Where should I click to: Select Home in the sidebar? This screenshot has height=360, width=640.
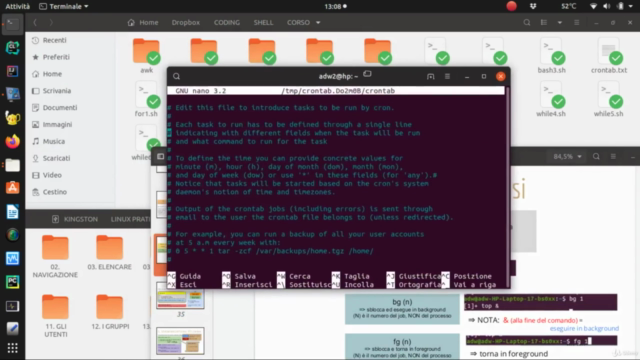point(52,74)
